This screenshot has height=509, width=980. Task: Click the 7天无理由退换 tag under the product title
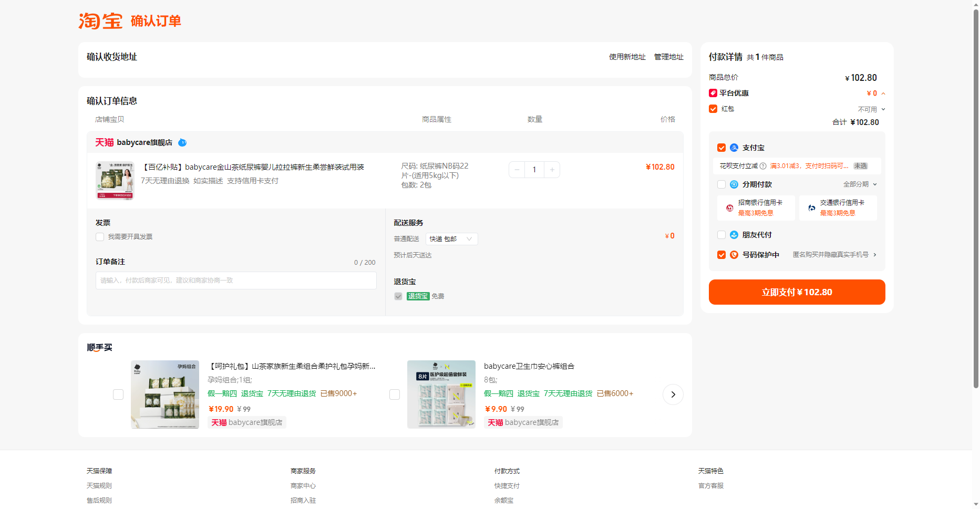[x=165, y=181]
